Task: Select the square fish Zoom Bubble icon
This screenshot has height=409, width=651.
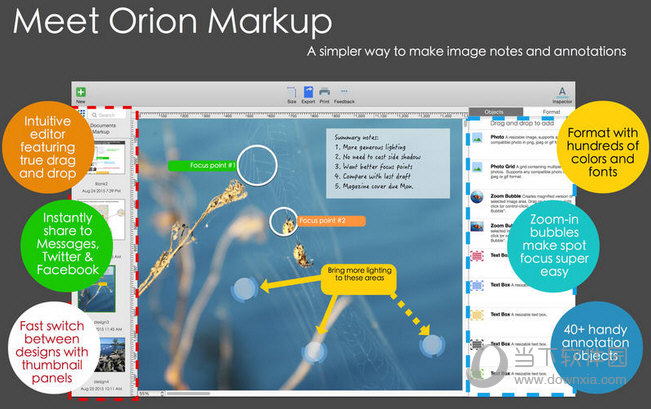Action: click(477, 226)
